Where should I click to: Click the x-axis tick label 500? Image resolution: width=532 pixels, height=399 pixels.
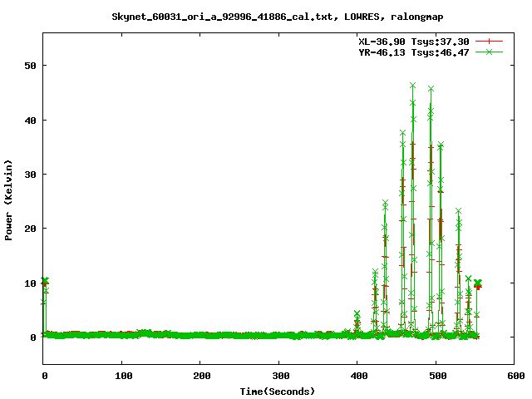tap(438, 376)
